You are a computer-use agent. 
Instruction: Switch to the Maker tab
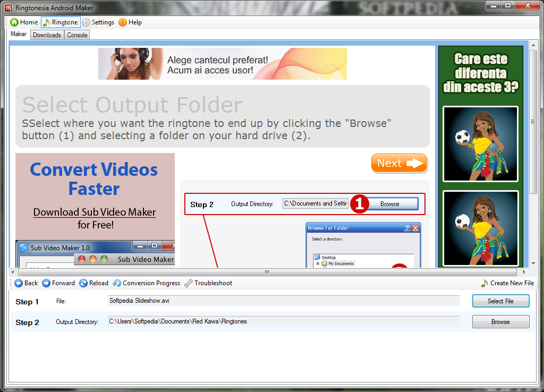[x=19, y=34]
